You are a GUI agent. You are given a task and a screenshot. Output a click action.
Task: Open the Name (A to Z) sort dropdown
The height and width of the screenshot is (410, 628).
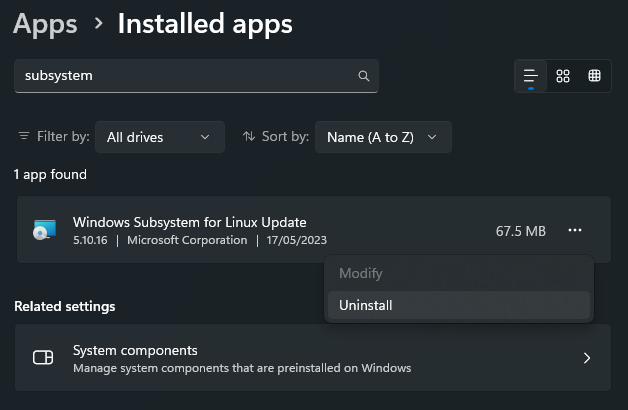(382, 137)
